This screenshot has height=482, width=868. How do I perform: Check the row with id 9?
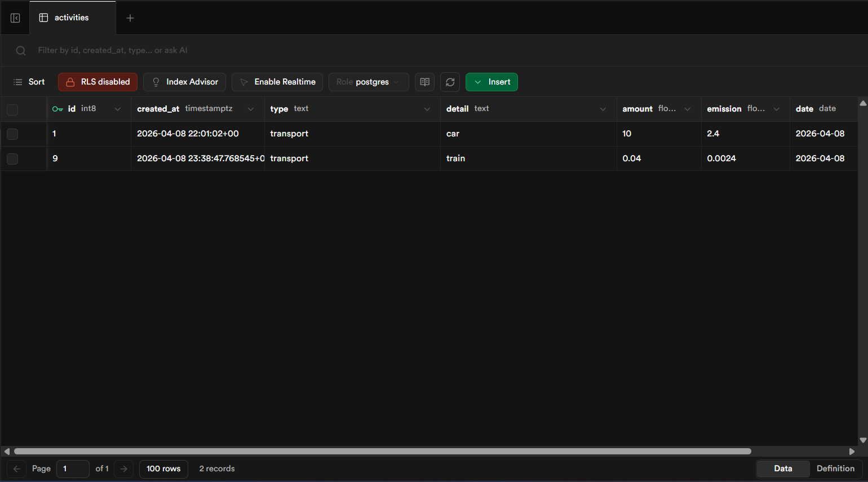coord(12,158)
